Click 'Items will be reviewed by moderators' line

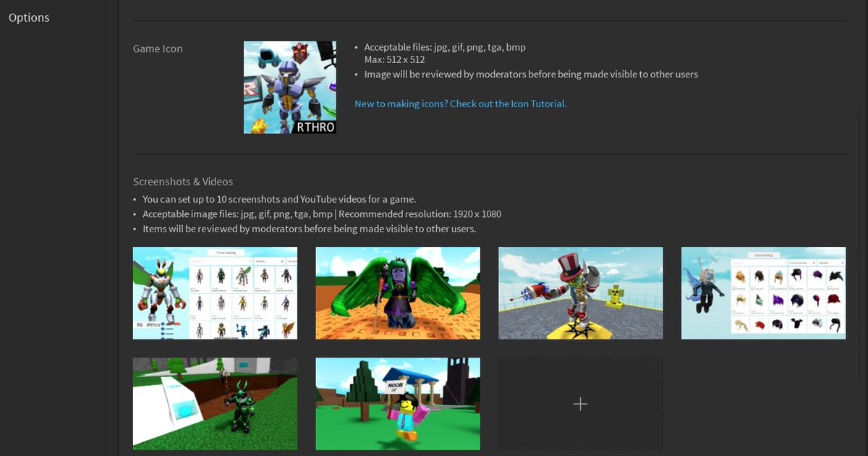(x=310, y=229)
